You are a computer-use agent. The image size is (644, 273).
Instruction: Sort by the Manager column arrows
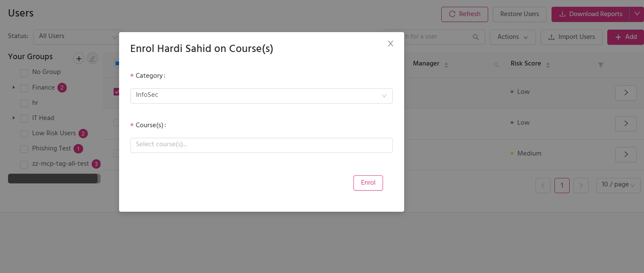coord(446,65)
